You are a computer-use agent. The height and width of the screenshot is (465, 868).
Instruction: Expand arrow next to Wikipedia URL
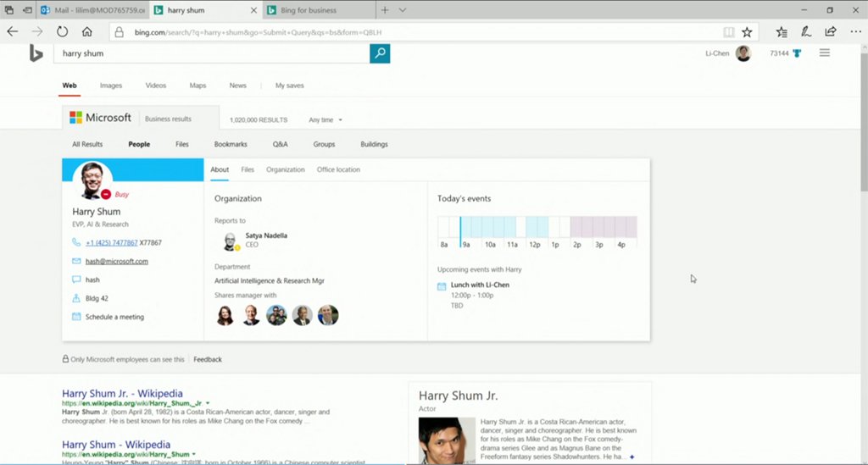[208, 403]
